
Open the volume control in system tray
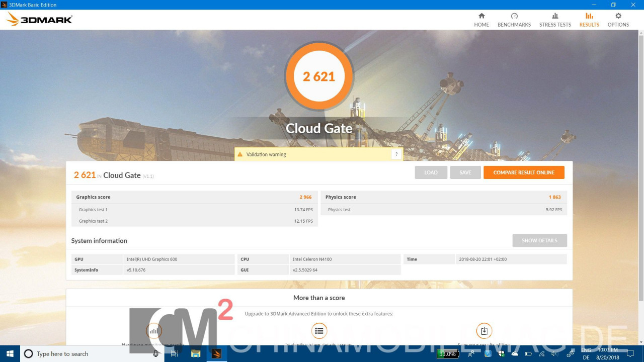click(554, 353)
